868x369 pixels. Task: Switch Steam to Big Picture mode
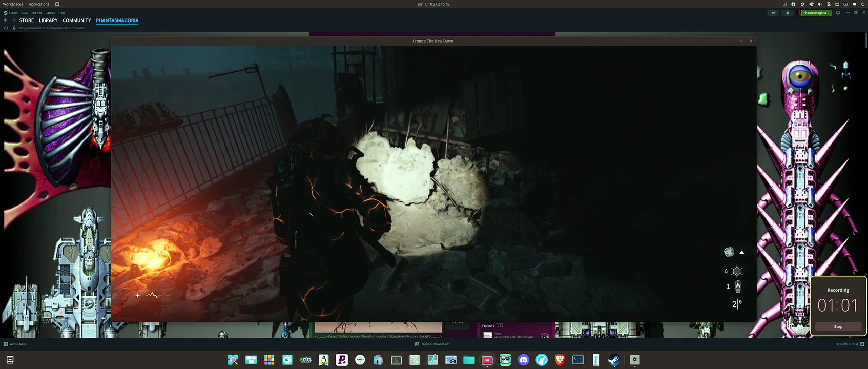pos(838,13)
